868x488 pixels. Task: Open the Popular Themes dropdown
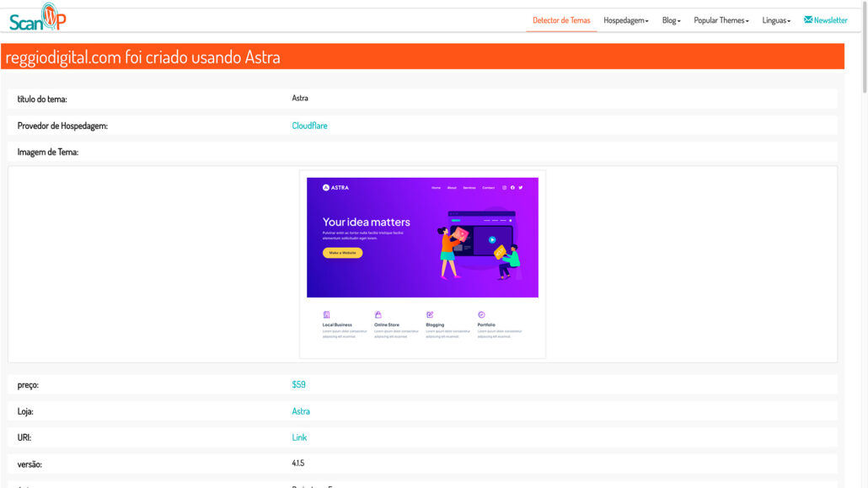[x=720, y=19]
